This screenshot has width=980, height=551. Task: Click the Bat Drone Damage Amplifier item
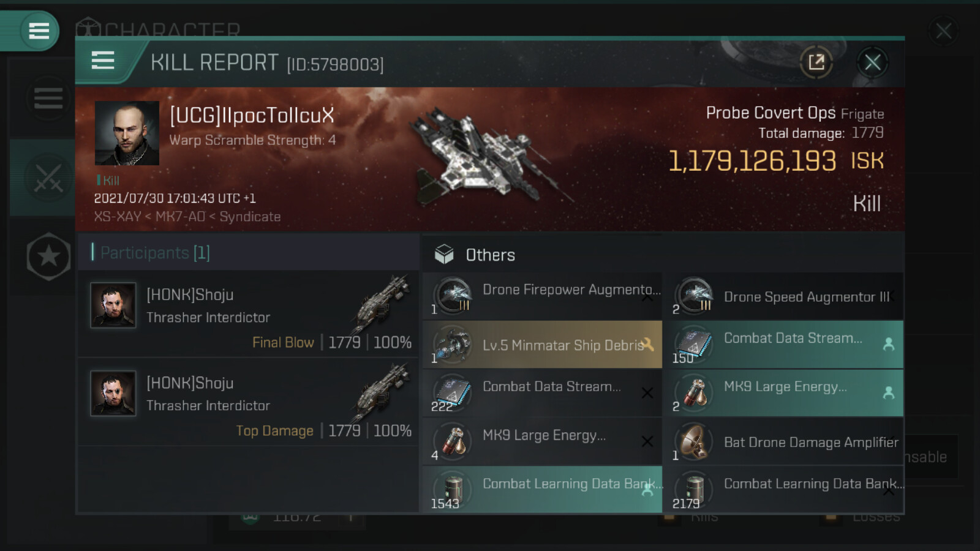coord(783,442)
